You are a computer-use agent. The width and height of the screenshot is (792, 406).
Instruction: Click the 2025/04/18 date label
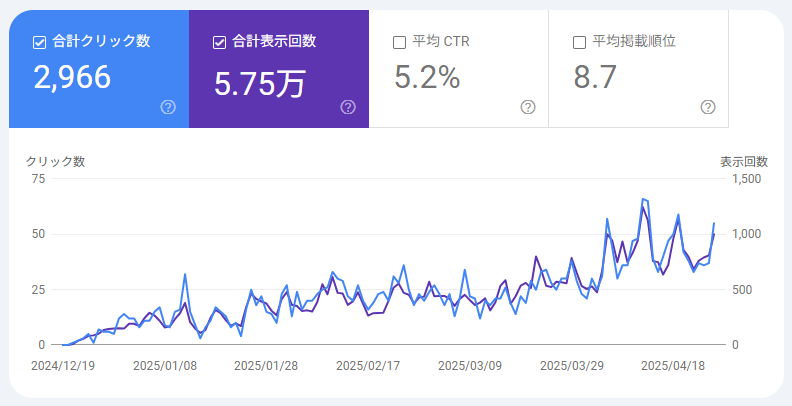(673, 366)
